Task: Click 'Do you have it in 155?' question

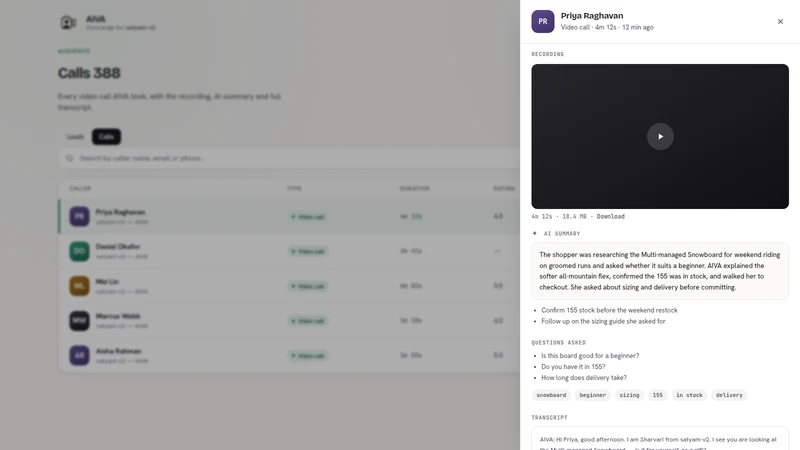Action: pyautogui.click(x=573, y=367)
